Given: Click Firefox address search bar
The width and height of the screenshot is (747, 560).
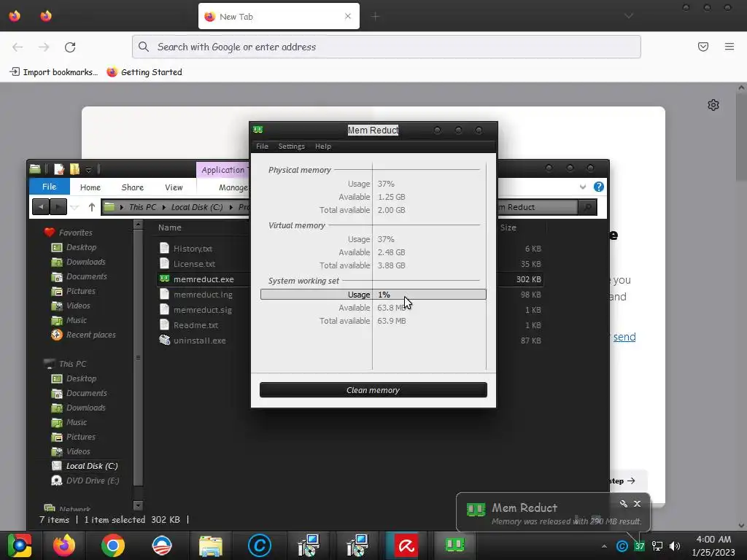Looking at the screenshot, I should (387, 47).
